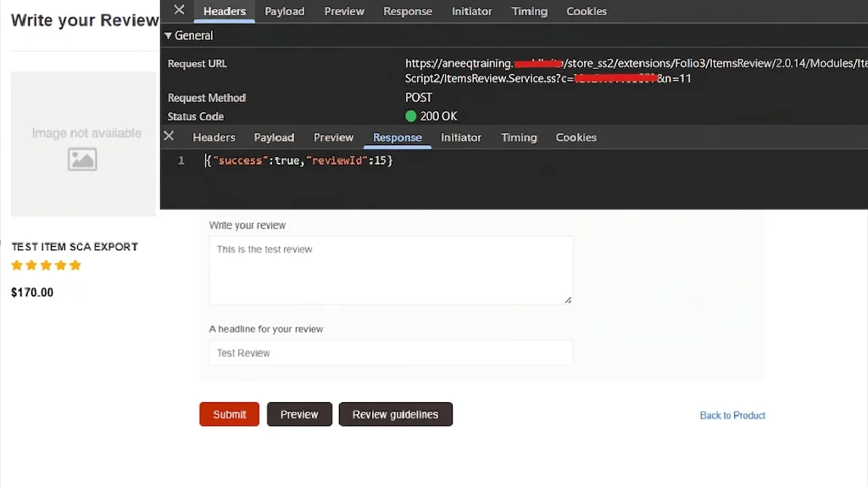Switch to Response tab in upper panel
The width and height of the screenshot is (868, 487).
tap(408, 11)
